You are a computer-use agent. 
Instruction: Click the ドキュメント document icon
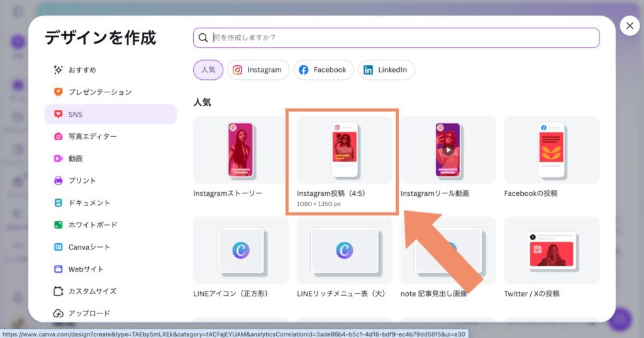point(58,203)
